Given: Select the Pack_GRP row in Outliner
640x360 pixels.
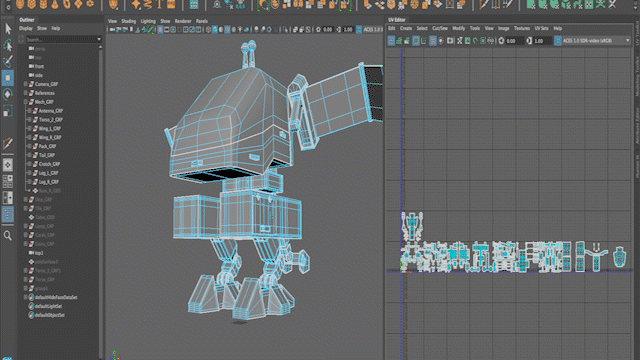Looking at the screenshot, I should click(x=47, y=146).
